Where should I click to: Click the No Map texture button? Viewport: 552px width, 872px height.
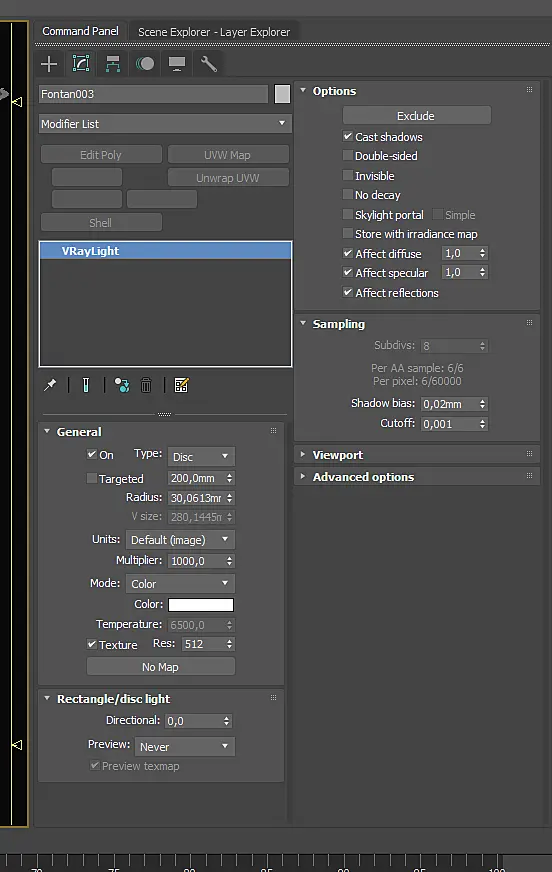[x=161, y=666]
